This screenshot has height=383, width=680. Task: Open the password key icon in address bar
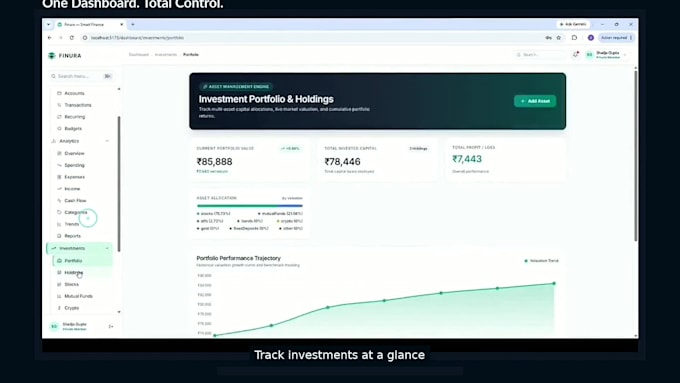549,38
